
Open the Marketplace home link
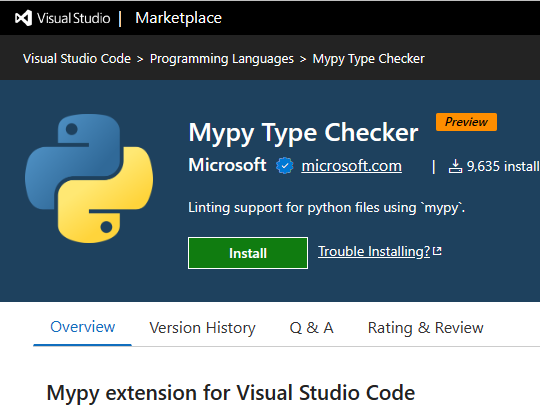point(178,18)
